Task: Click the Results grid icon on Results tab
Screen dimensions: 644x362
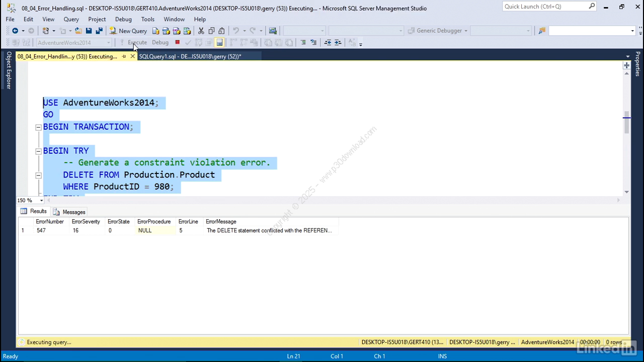Action: (24, 212)
